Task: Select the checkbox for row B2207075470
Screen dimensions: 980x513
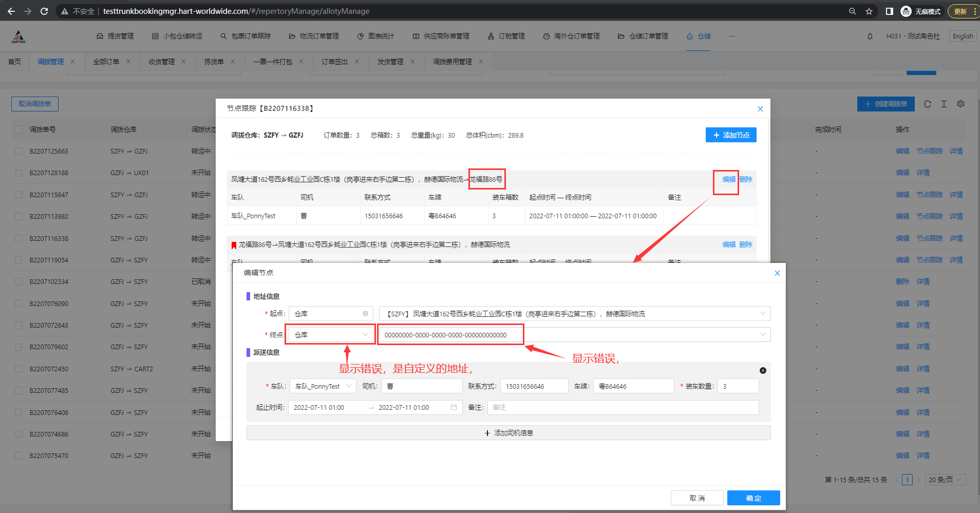Action: (18, 456)
